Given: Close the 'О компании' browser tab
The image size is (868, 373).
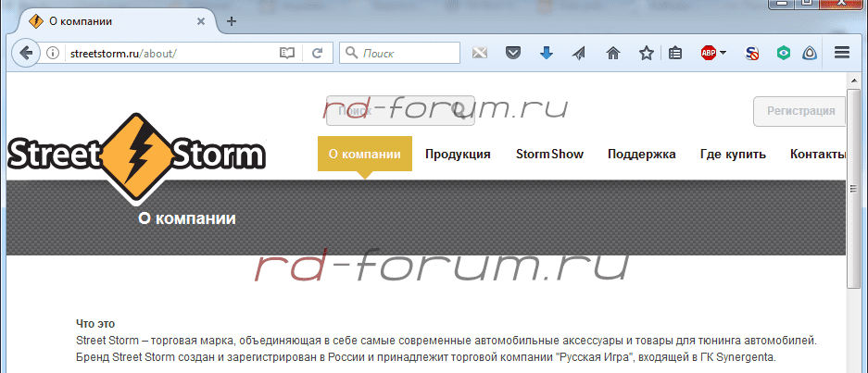Looking at the screenshot, I should [x=201, y=21].
